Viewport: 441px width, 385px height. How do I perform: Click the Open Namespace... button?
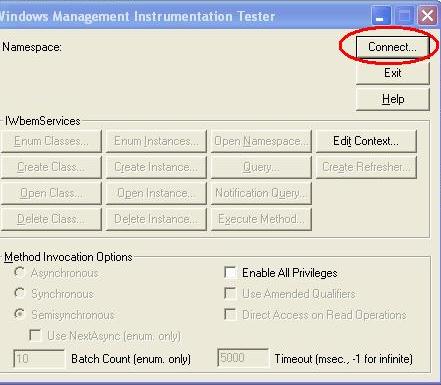[261, 141]
